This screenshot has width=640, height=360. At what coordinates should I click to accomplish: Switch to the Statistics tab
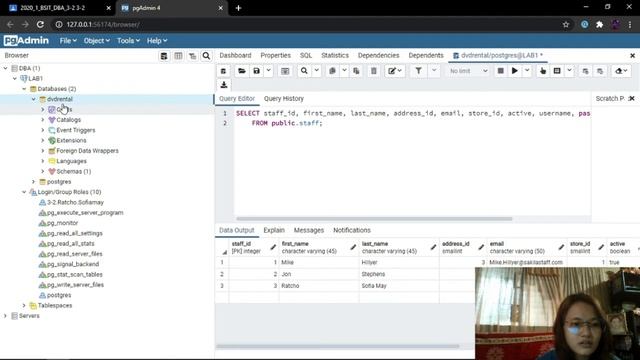click(x=335, y=56)
